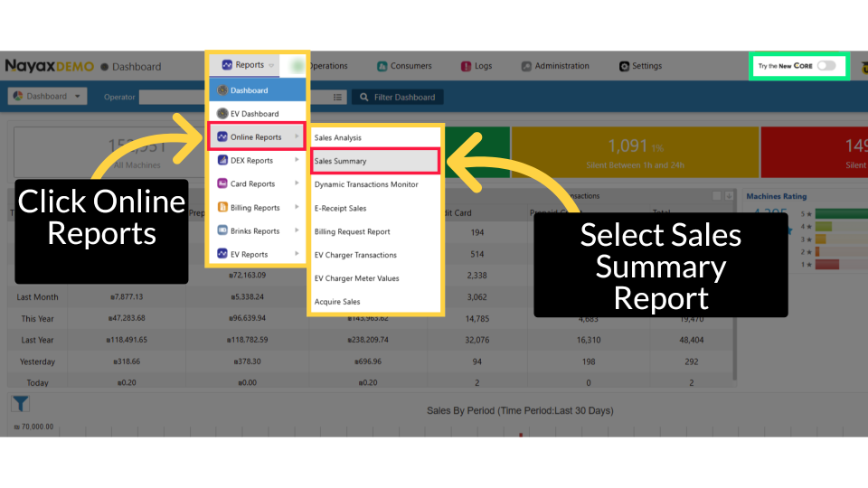This screenshot has width=868, height=488.
Task: Click the DEX Reports icon
Action: [222, 160]
